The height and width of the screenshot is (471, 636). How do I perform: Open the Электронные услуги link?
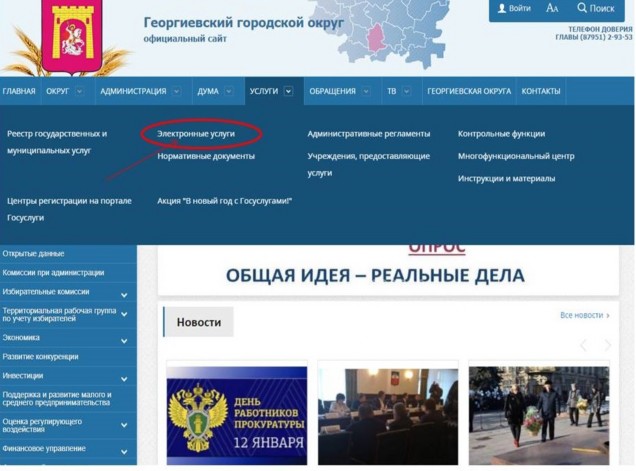[x=196, y=133]
